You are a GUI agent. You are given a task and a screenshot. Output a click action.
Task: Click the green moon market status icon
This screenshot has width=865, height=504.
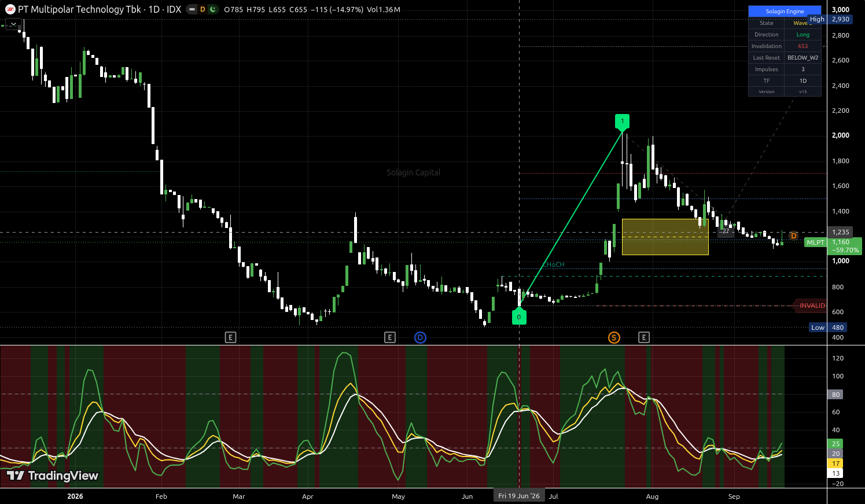pos(213,9)
